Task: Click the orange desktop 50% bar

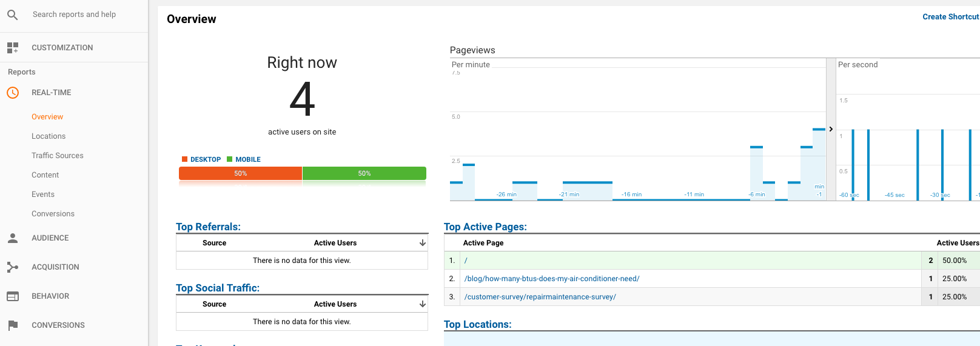Action: pos(241,174)
